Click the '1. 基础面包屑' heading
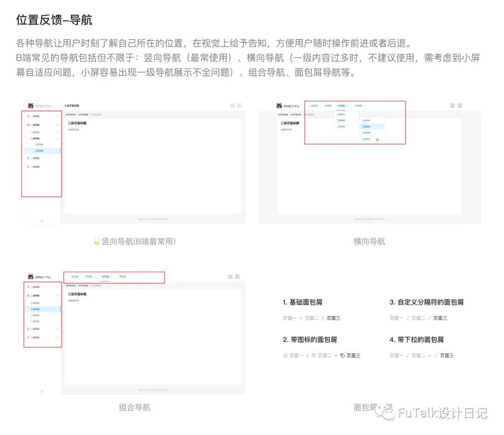 tap(302, 302)
